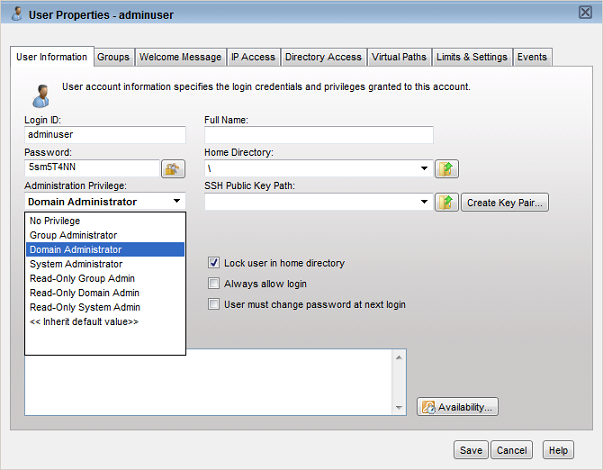Save the user properties
Viewport: 603px width, 470px height.
click(x=469, y=450)
